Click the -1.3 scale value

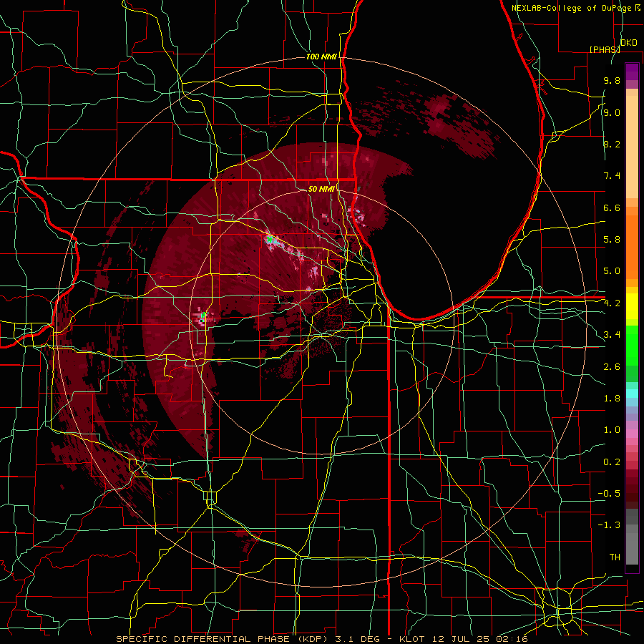(x=609, y=525)
